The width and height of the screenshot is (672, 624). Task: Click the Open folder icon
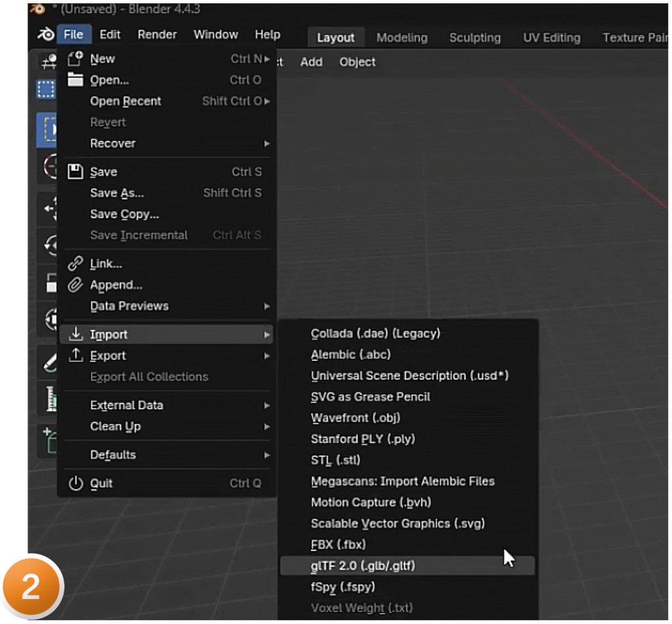click(x=75, y=79)
